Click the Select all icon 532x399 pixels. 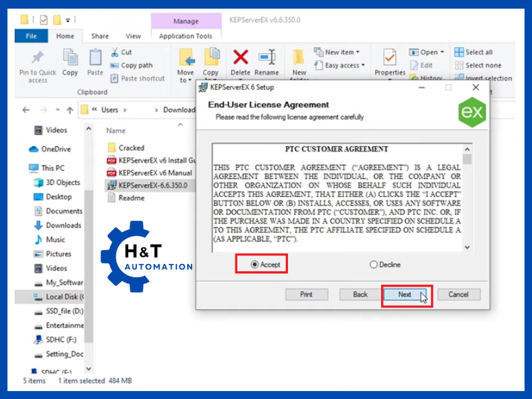[459, 52]
